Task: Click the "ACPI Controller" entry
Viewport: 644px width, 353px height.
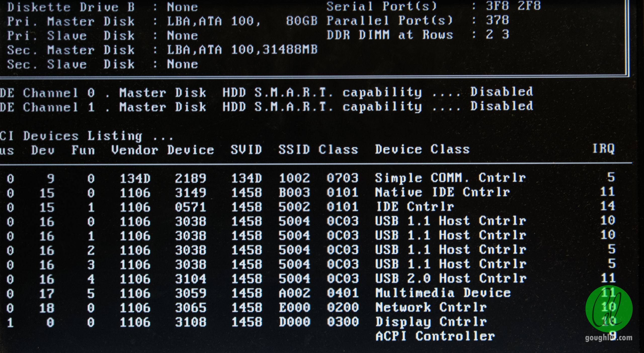Action: 435,336
